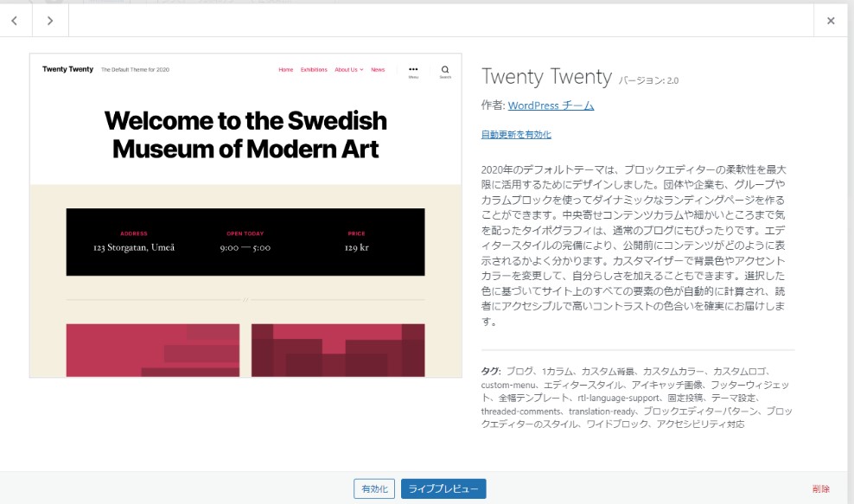Screen dimensions: 854x504
Task: Click the Twenty Twenty site title in preview
Action: tap(67, 69)
